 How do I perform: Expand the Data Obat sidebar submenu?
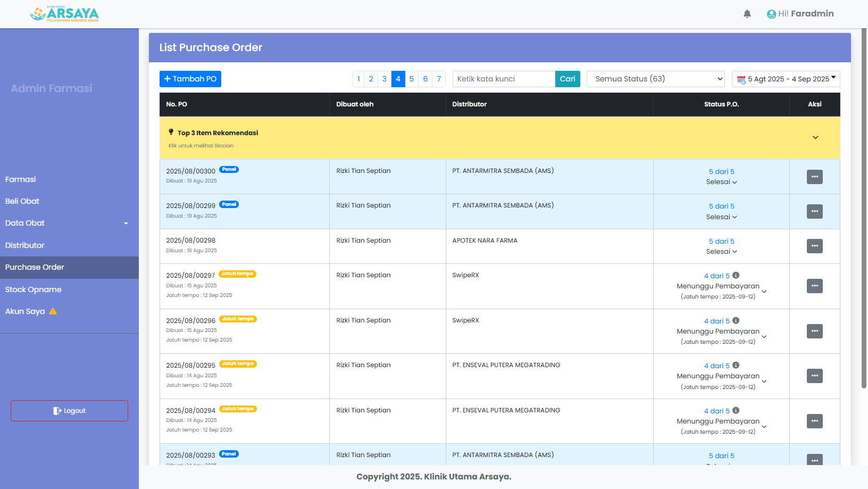(126, 223)
